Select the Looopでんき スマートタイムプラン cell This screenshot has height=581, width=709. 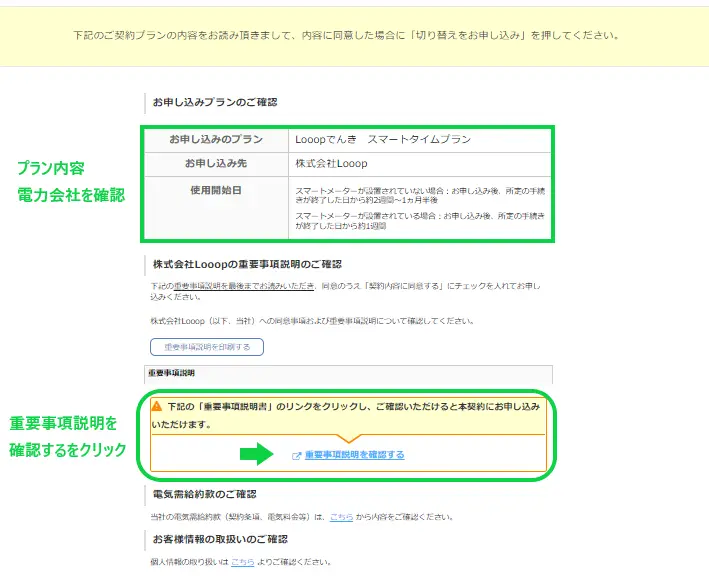420,140
